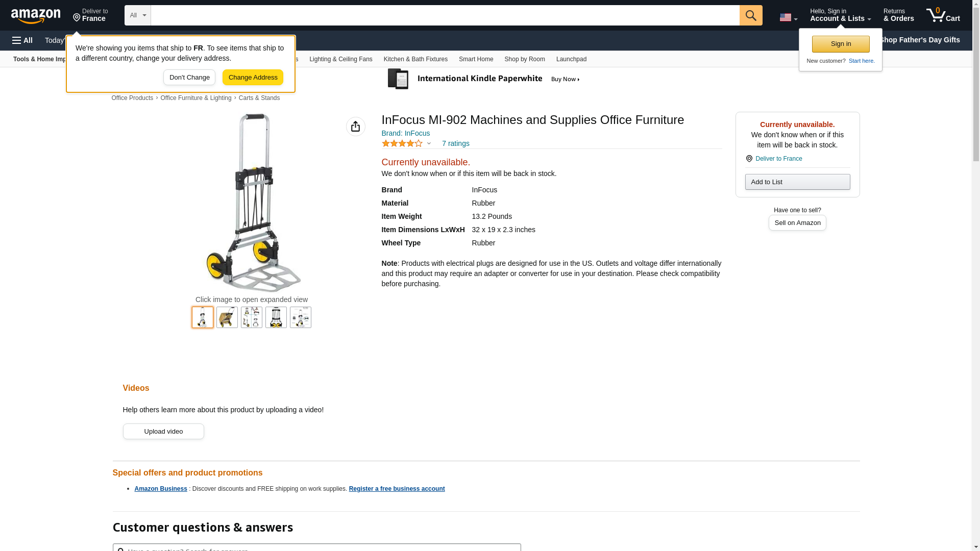
Task: Open the cart icon
Action: 942,15
